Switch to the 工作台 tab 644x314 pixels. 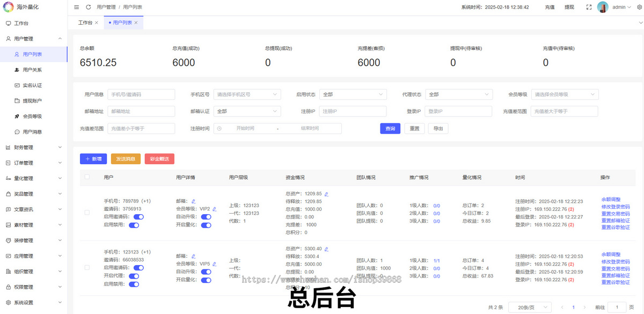(x=86, y=23)
